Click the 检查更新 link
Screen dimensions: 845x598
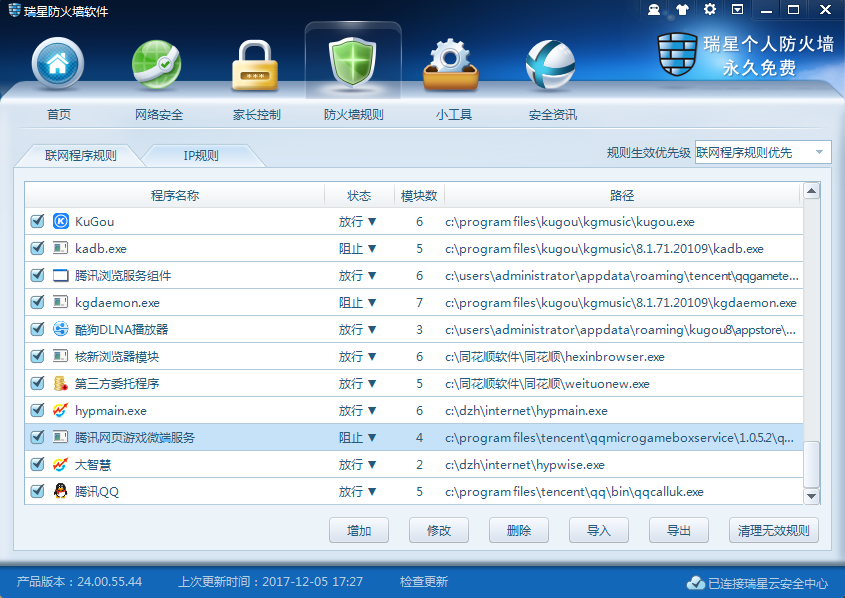point(424,582)
